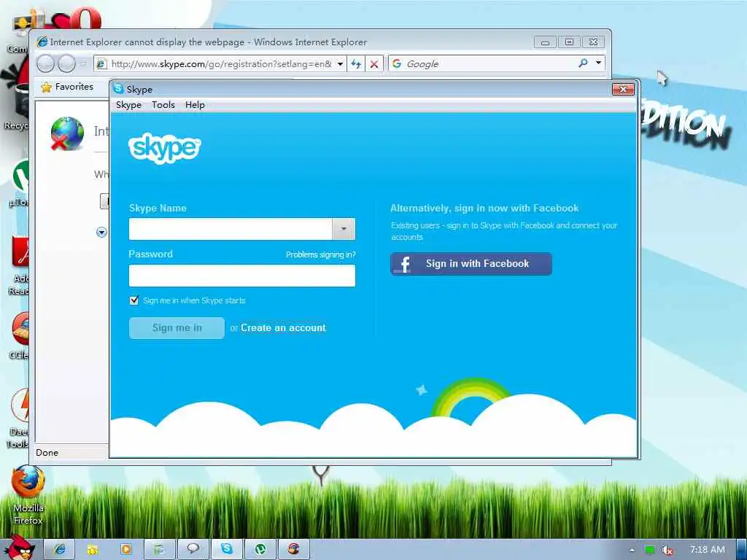Image resolution: width=747 pixels, height=560 pixels.
Task: Click the 'Sign me in' button
Action: (177, 328)
